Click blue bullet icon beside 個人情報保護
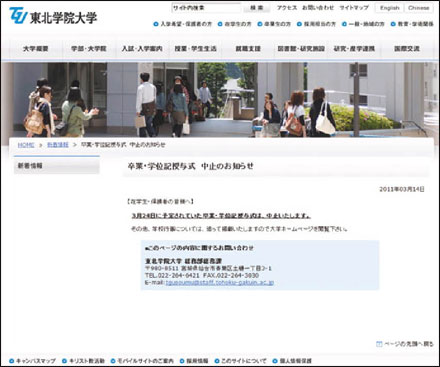The height and width of the screenshot is (367, 440). pyautogui.click(x=275, y=361)
